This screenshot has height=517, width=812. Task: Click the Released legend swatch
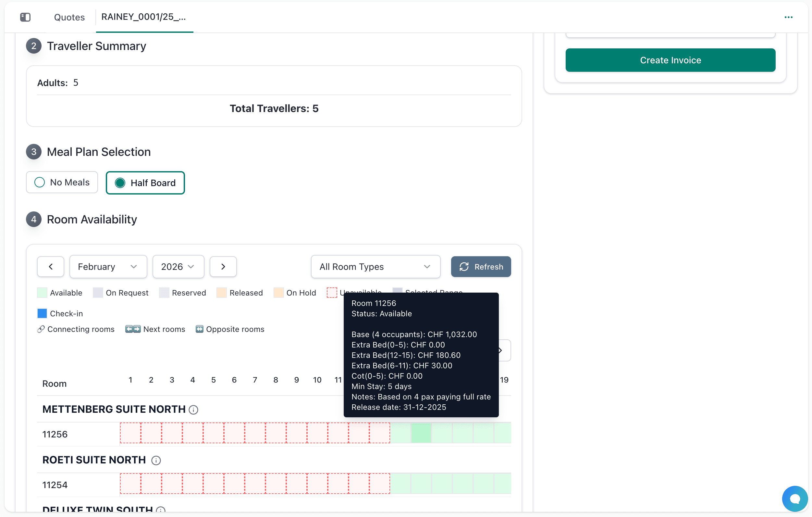[x=222, y=293]
